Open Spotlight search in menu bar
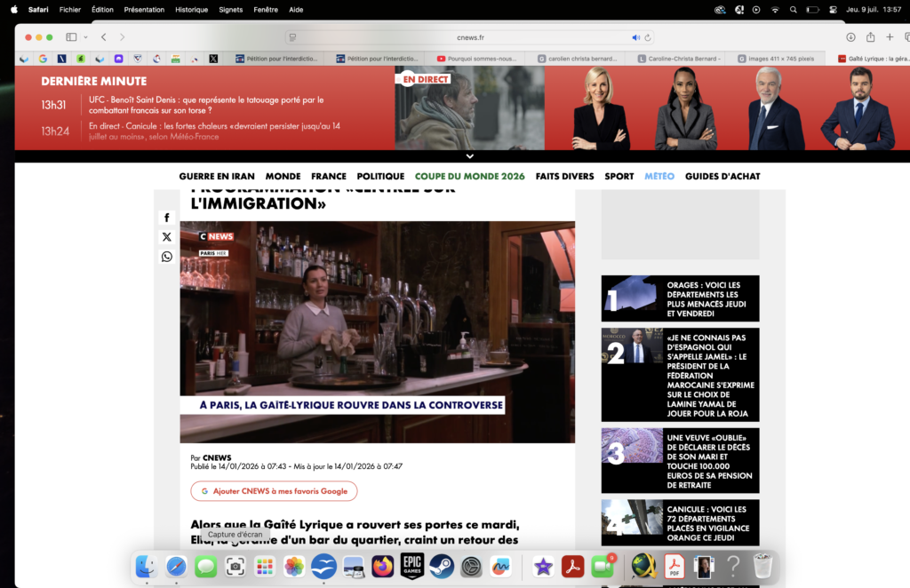The width and height of the screenshot is (910, 588). 794,10
